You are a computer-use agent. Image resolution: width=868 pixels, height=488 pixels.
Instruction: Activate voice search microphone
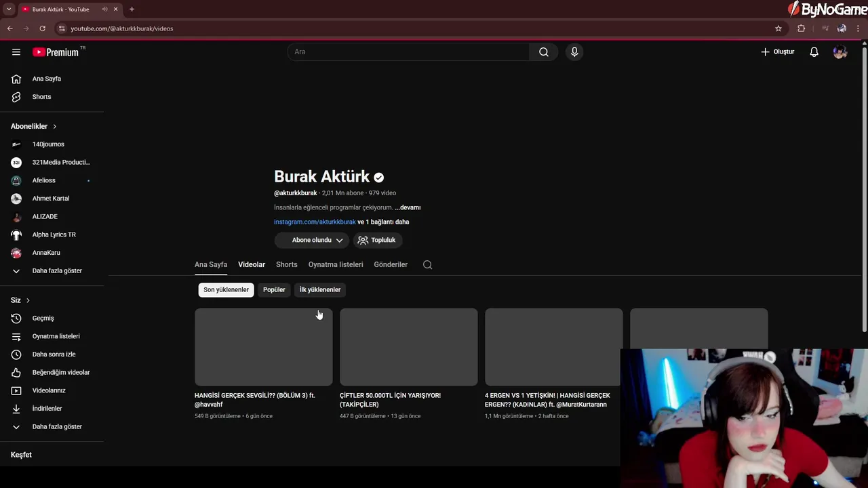pos(574,52)
